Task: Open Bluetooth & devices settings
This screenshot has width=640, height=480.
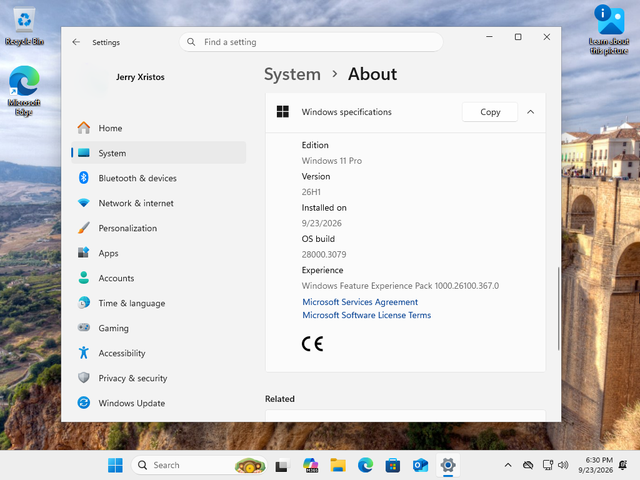Action: point(158,178)
